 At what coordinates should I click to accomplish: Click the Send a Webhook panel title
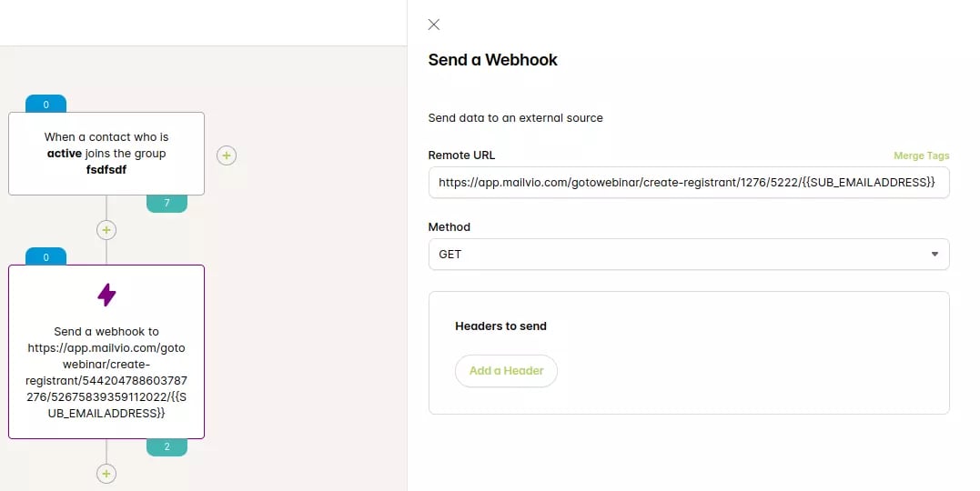pyautogui.click(x=492, y=60)
